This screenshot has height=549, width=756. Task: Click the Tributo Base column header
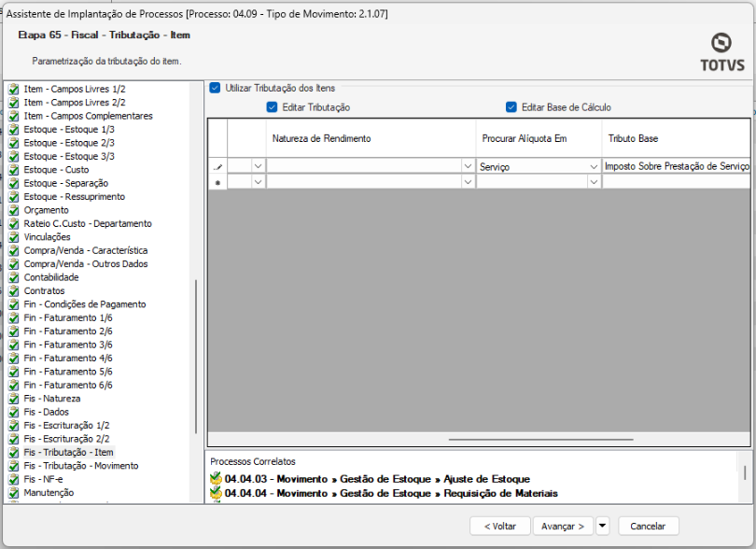point(676,138)
